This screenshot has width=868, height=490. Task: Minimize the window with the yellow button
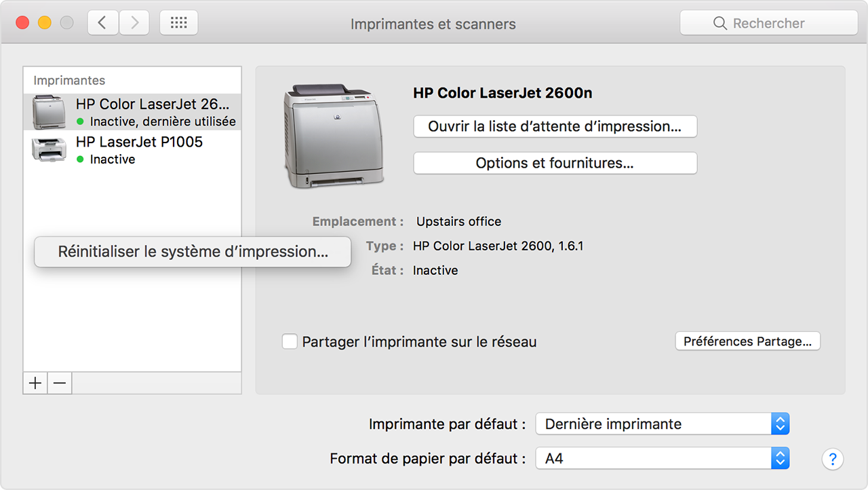[44, 23]
